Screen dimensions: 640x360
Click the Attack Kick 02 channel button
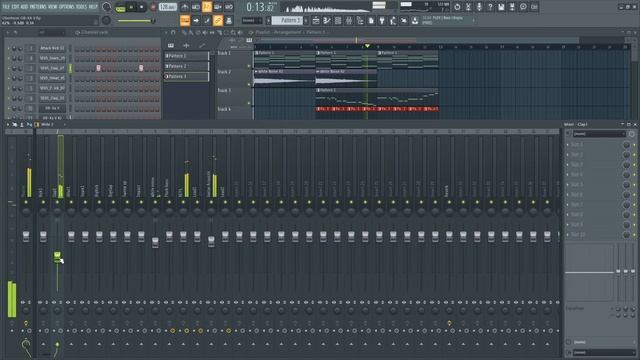tap(52, 48)
